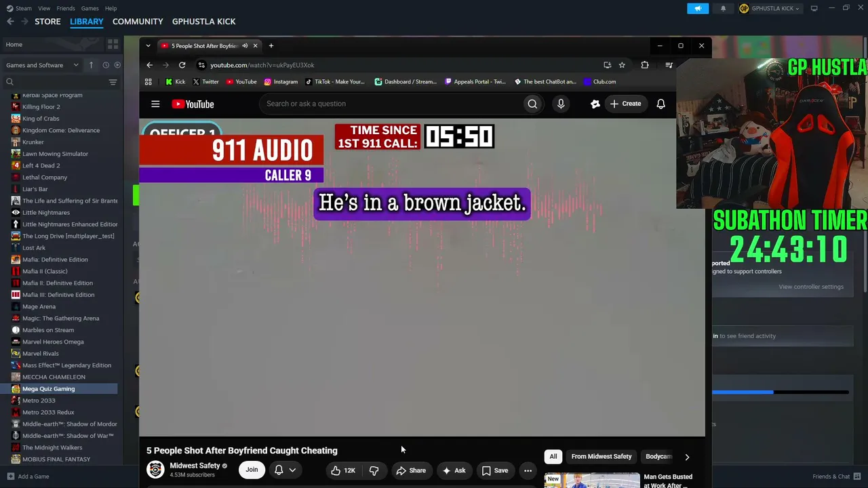
Task: Reload the browser page
Action: click(182, 65)
